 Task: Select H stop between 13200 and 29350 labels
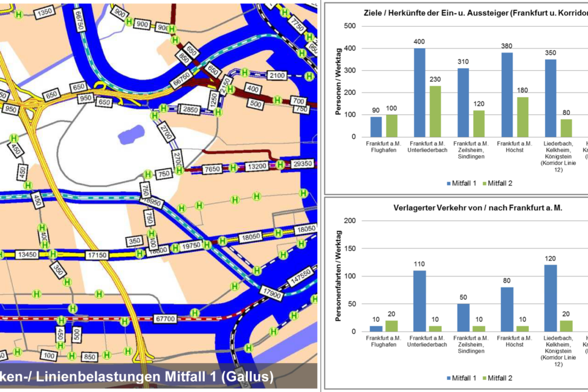[280, 164]
